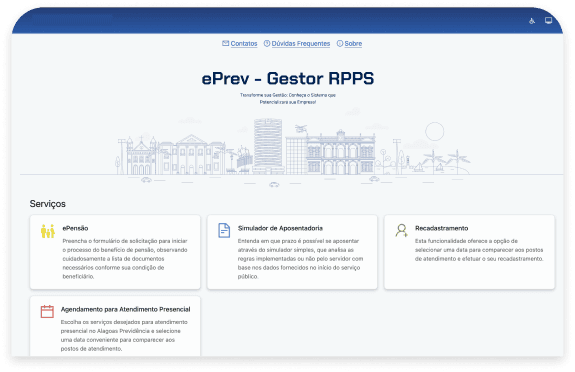Click the description text of the Agendamento card
Image resolution: width=575 pixels, height=372 pixels.
[124, 335]
